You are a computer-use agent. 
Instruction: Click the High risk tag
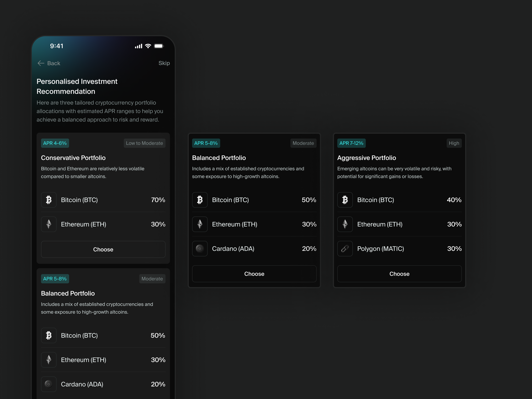(454, 143)
